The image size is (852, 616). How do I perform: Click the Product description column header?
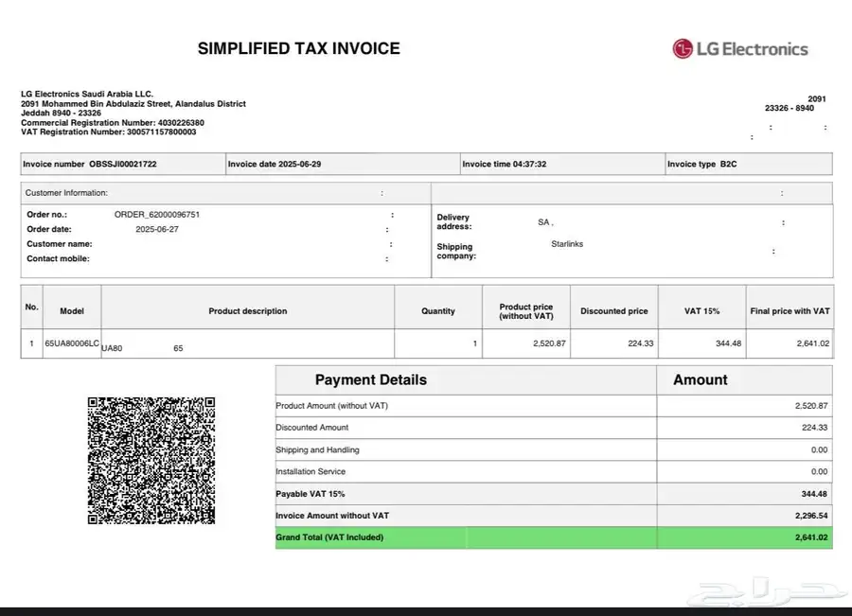248,311
